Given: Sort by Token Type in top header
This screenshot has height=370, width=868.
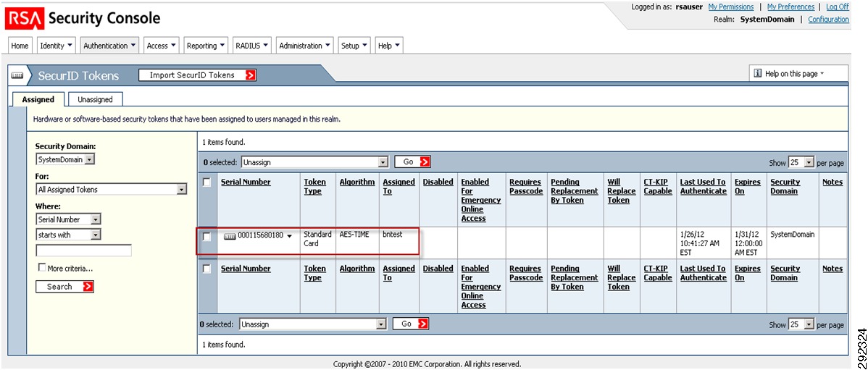Looking at the screenshot, I should (x=315, y=186).
